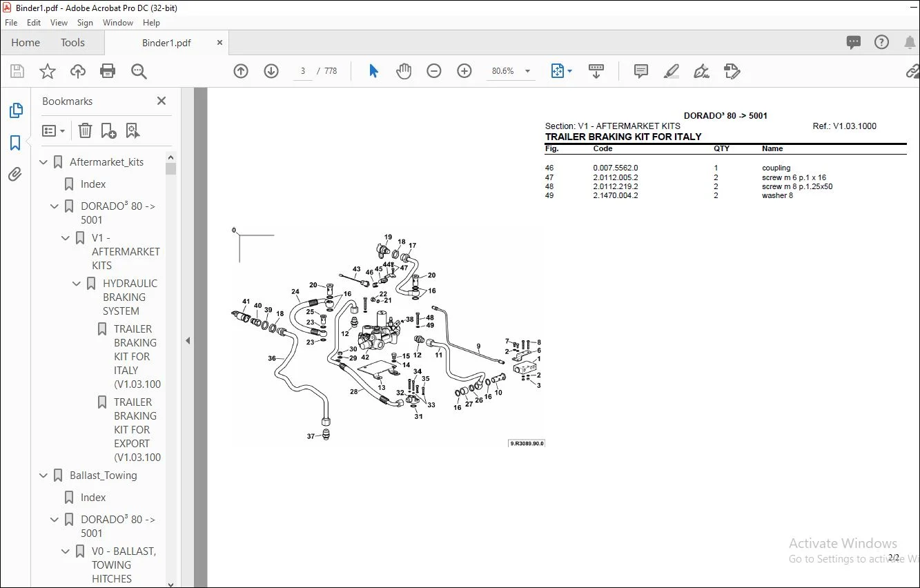Collapse the V1 - AFTERMARKET KITS bookmark
Image resolution: width=920 pixels, height=588 pixels.
pyautogui.click(x=66, y=238)
